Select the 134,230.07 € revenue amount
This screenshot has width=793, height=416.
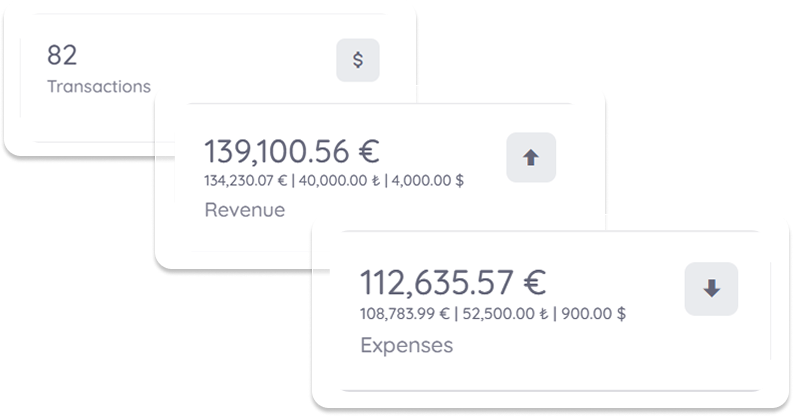244,181
